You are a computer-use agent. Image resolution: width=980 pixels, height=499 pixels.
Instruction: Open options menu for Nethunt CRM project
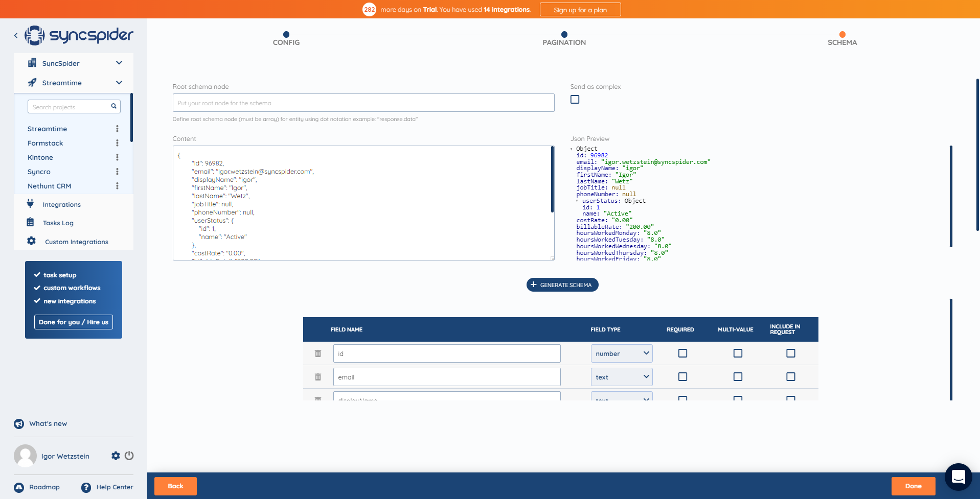coord(117,186)
